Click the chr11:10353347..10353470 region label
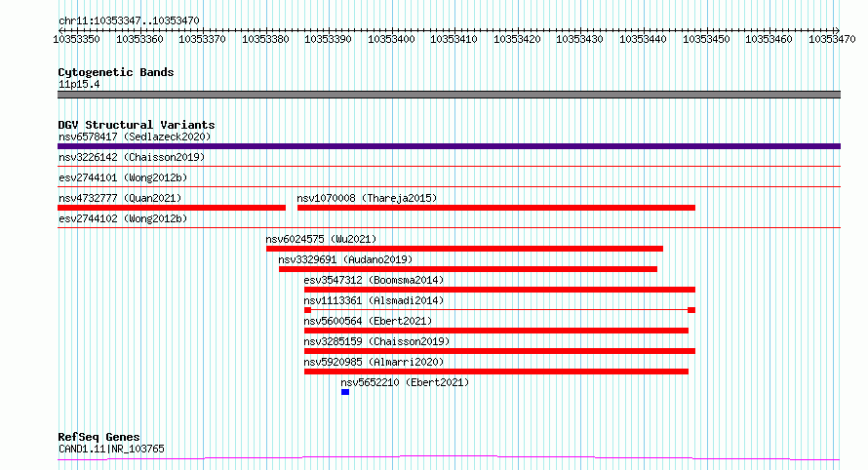Image resolution: width=868 pixels, height=470 pixels. [129, 20]
